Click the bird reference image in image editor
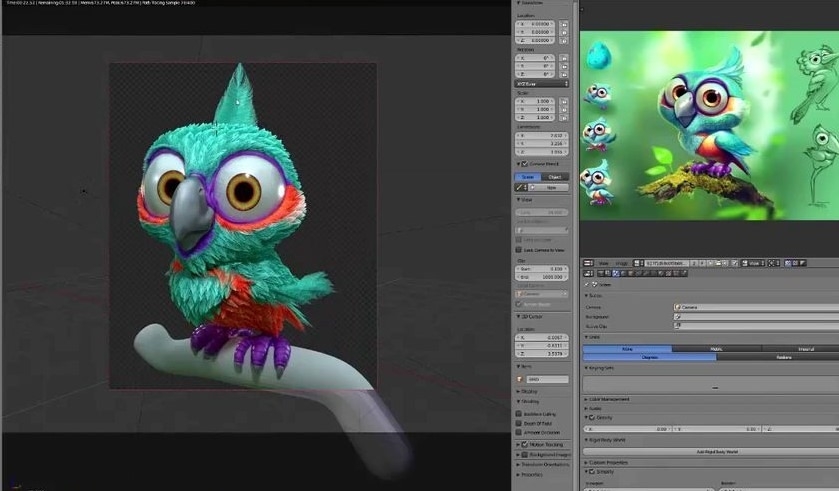The image size is (839, 491). click(x=709, y=125)
